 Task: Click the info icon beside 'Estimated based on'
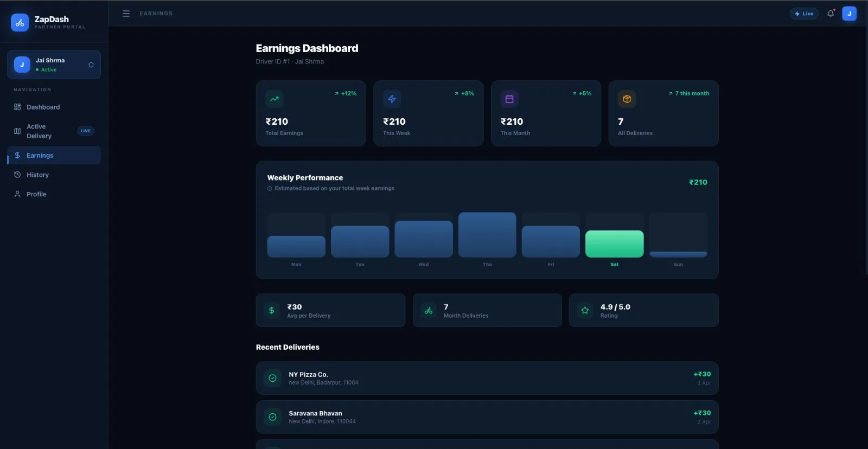(x=270, y=189)
